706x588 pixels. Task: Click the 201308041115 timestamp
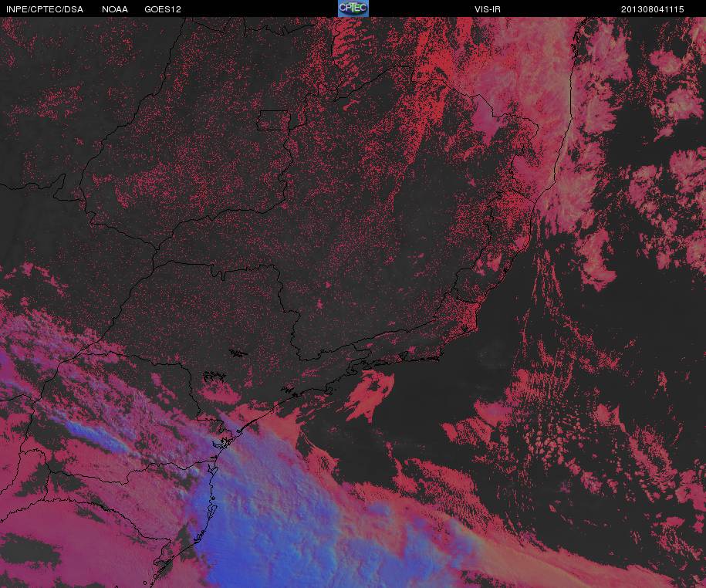(653, 9)
